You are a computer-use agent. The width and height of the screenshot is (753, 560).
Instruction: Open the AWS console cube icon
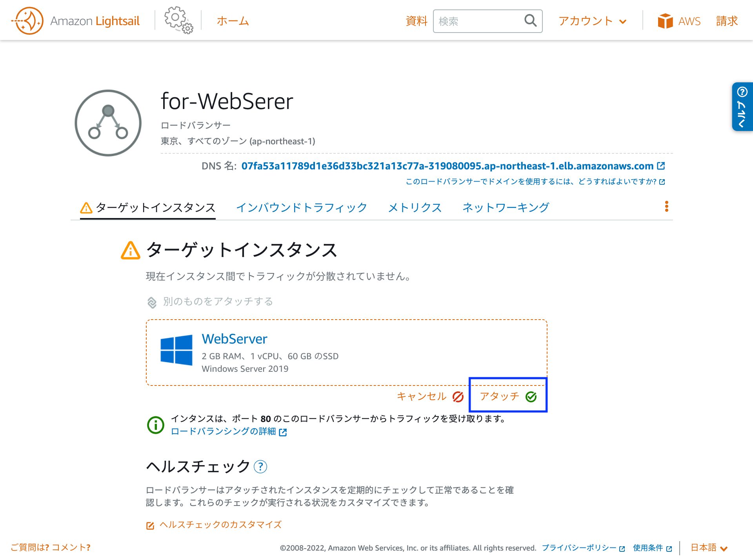click(x=666, y=20)
